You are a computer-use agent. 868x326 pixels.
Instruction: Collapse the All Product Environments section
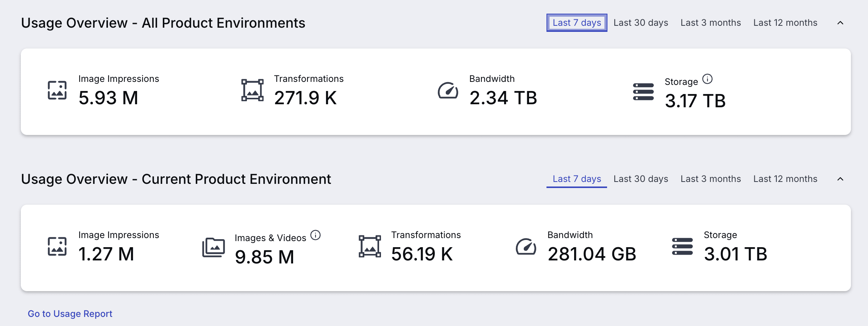(840, 23)
